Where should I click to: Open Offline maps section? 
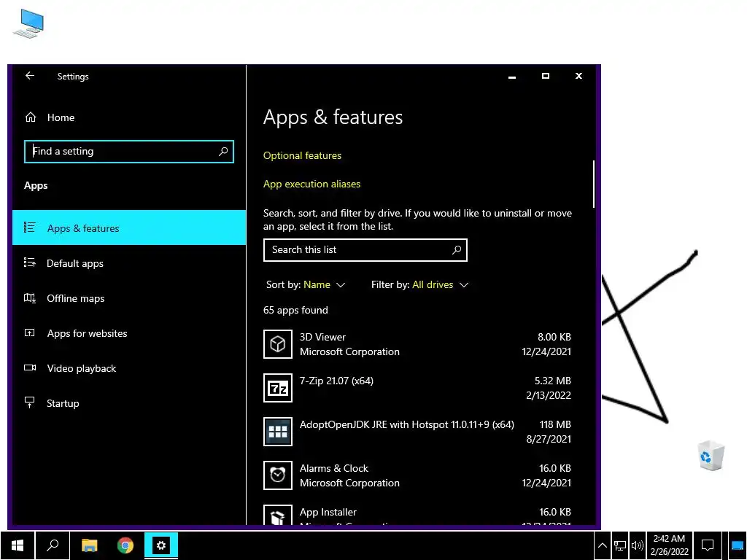[x=128, y=298]
